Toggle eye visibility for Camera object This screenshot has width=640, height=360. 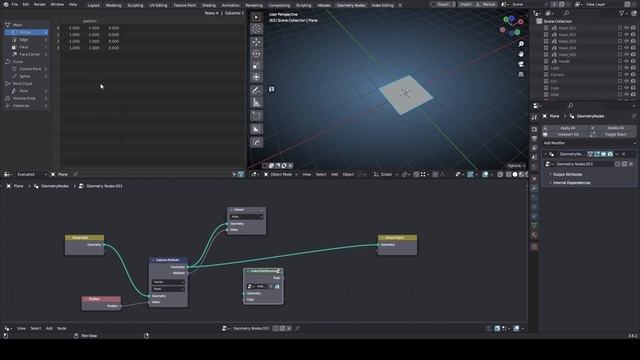[x=627, y=74]
